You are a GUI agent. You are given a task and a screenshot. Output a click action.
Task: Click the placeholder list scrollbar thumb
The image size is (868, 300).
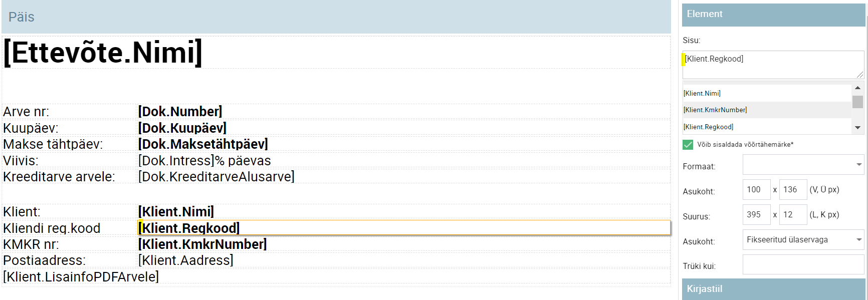[x=857, y=102]
